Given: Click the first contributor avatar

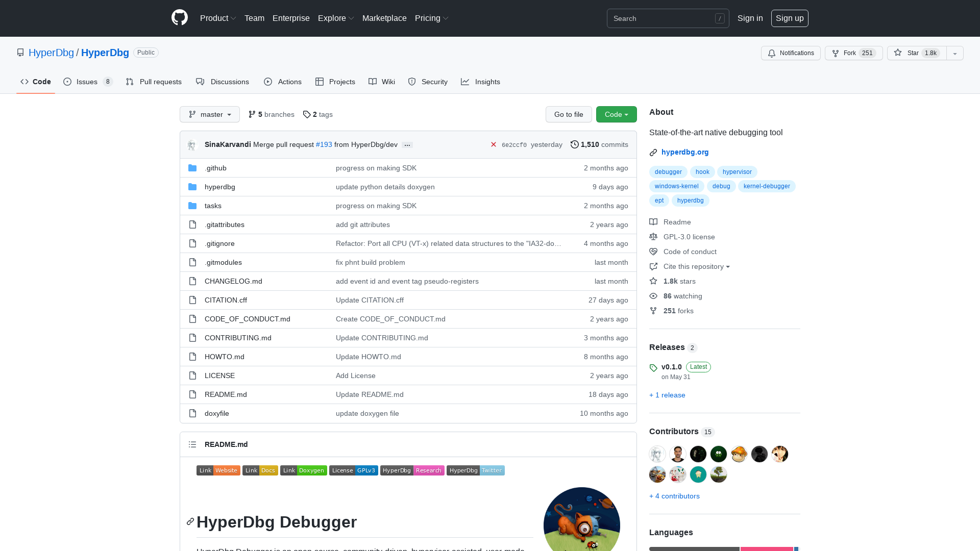Looking at the screenshot, I should tap(657, 454).
